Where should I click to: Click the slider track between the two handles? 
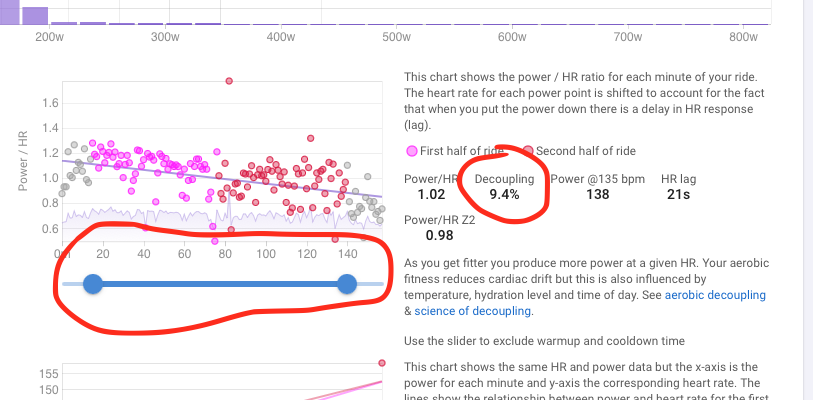[x=220, y=284]
